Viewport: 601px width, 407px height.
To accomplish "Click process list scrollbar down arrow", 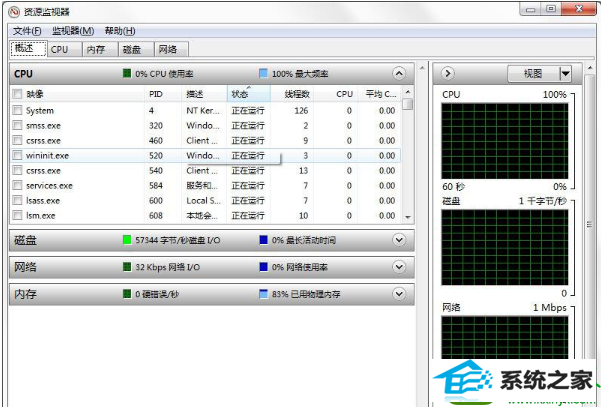I will pyautogui.click(x=408, y=217).
